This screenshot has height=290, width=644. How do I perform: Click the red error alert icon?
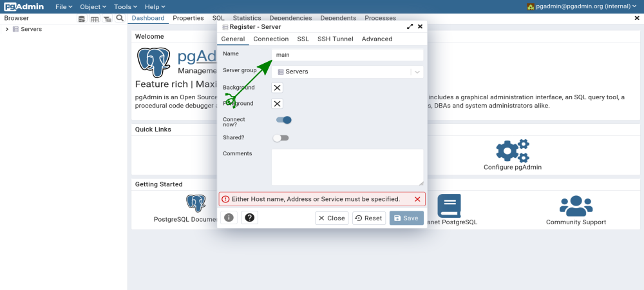coord(225,199)
